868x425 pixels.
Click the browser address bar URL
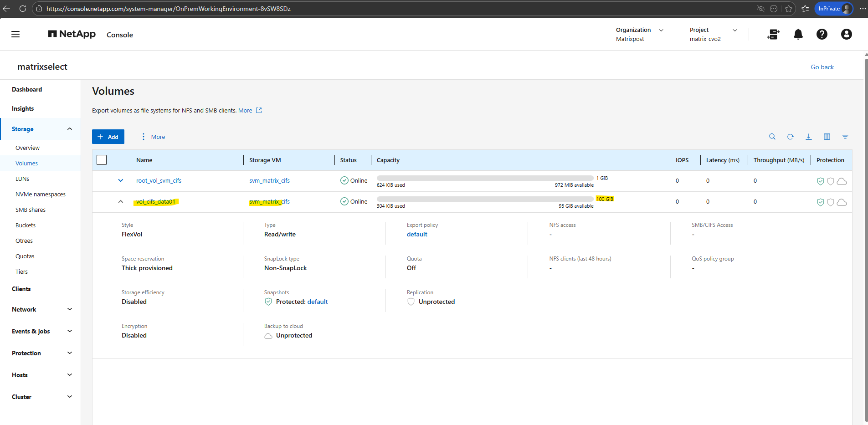169,9
